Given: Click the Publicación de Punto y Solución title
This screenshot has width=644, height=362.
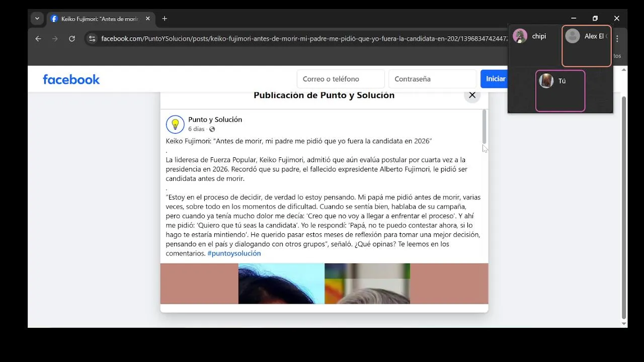Looking at the screenshot, I should [324, 95].
